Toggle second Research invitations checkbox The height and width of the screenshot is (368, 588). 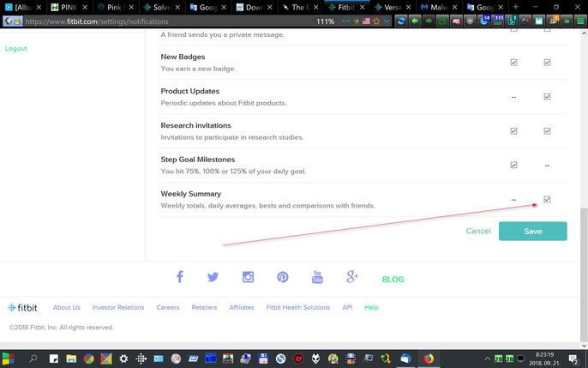(547, 131)
